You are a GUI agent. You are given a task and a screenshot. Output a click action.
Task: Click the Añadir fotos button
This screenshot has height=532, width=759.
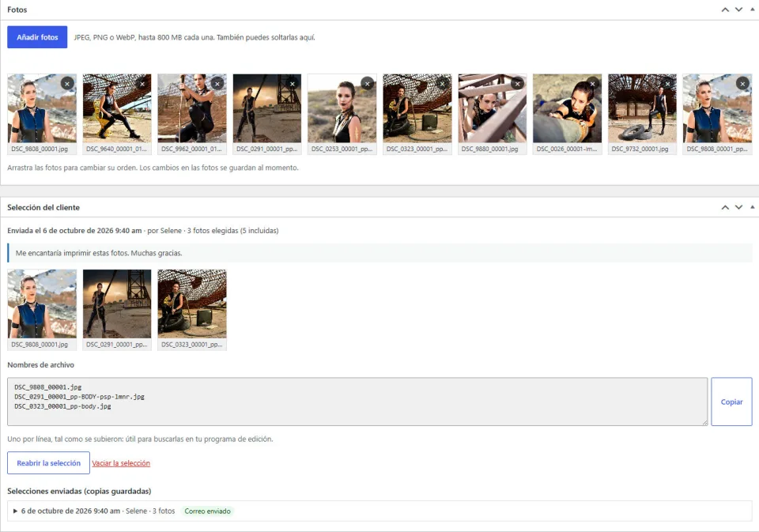pyautogui.click(x=37, y=37)
